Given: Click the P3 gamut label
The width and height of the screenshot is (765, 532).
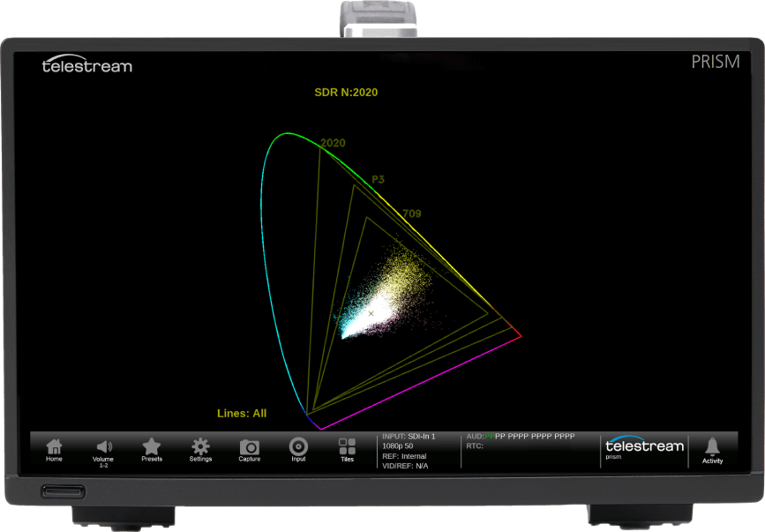Looking at the screenshot, I should pos(379,179).
